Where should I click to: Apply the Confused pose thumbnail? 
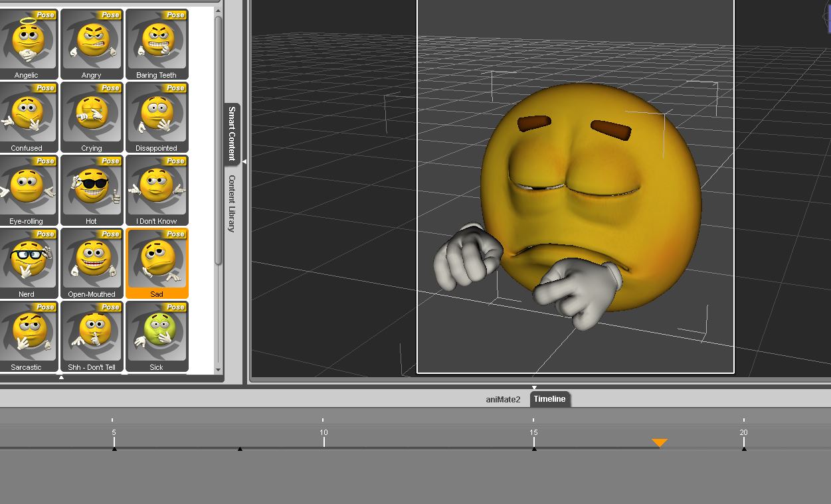point(27,117)
